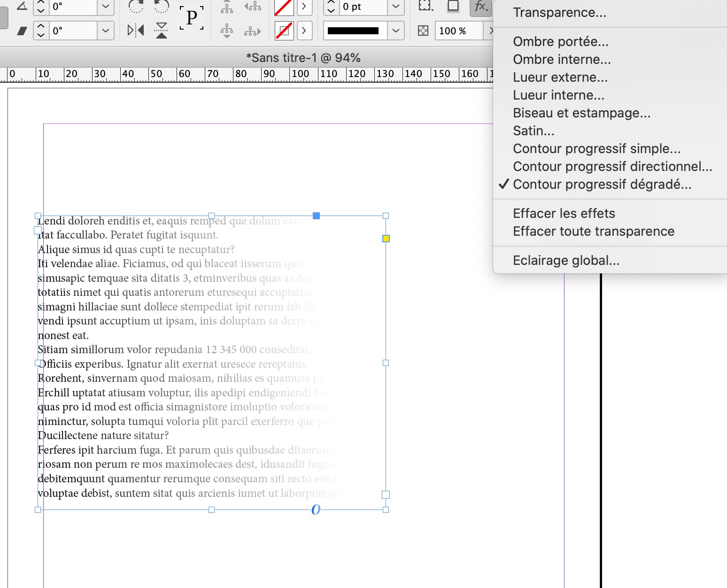Click the flip vertical icon
Image resolution: width=727 pixels, height=588 pixels.
pyautogui.click(x=161, y=30)
